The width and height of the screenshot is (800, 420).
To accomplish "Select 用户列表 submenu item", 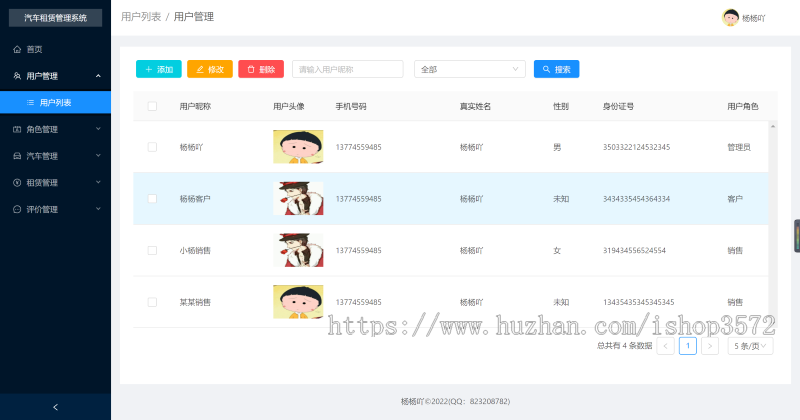I will (55, 103).
